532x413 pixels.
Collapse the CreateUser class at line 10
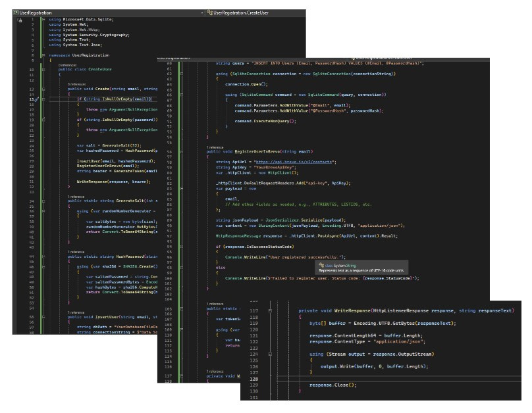click(x=43, y=70)
